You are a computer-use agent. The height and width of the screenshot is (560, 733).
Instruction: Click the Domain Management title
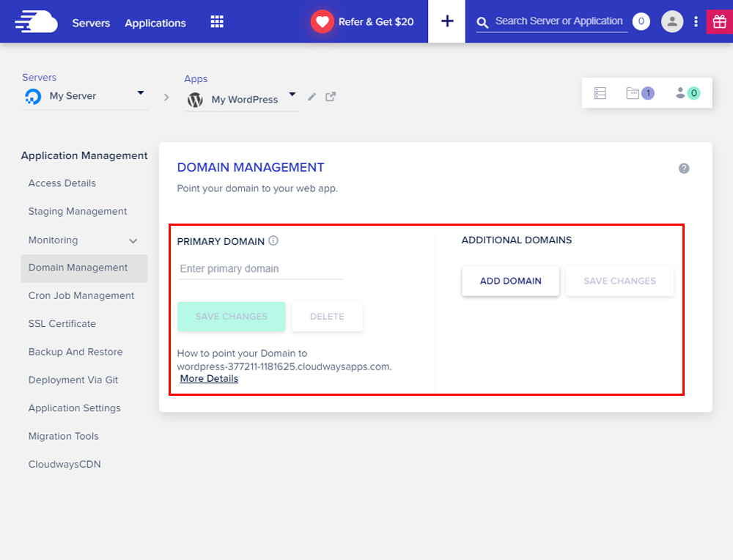[x=251, y=167]
